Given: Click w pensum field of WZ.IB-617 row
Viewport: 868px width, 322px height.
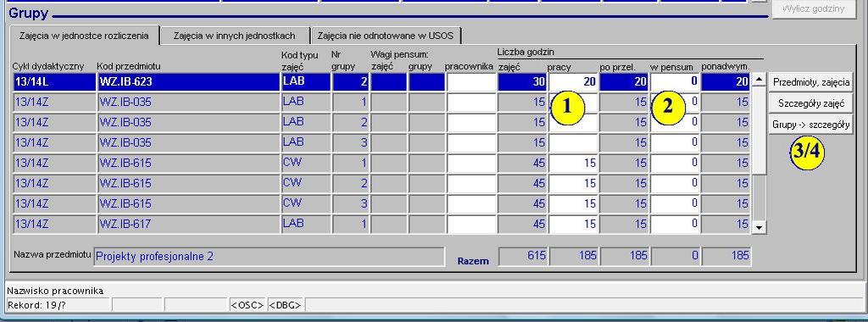Looking at the screenshot, I should pyautogui.click(x=675, y=224).
